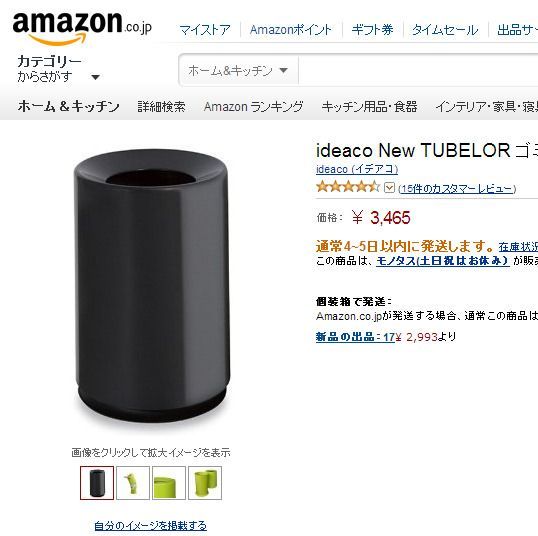The image size is (538, 536).
Task: Open the 15件のカスタマーレビュー link
Action: [457, 189]
